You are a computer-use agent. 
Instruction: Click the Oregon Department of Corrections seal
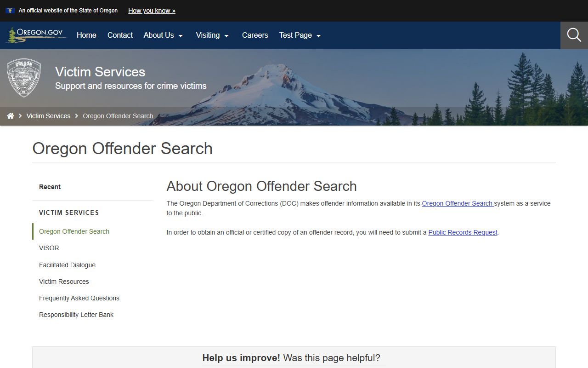click(24, 78)
